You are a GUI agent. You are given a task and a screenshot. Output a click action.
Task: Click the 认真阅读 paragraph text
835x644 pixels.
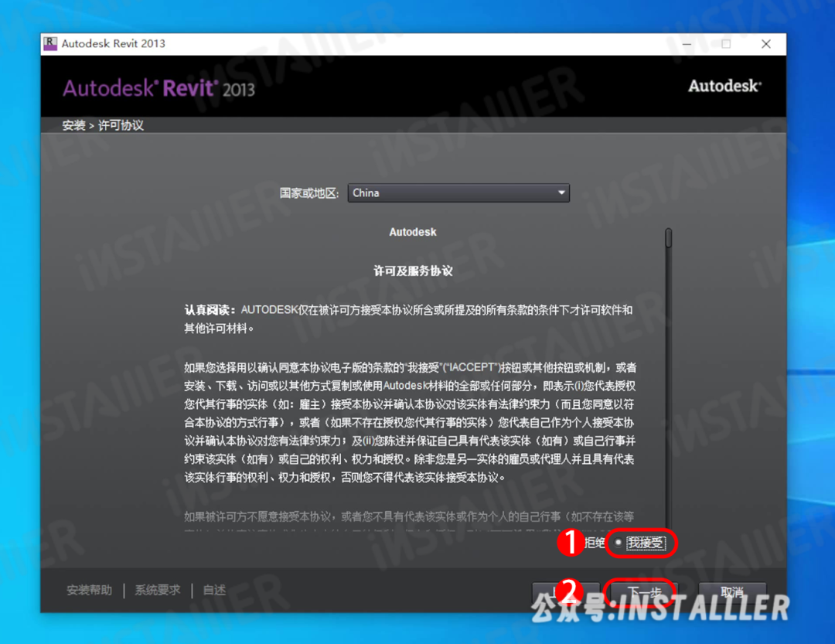408,319
